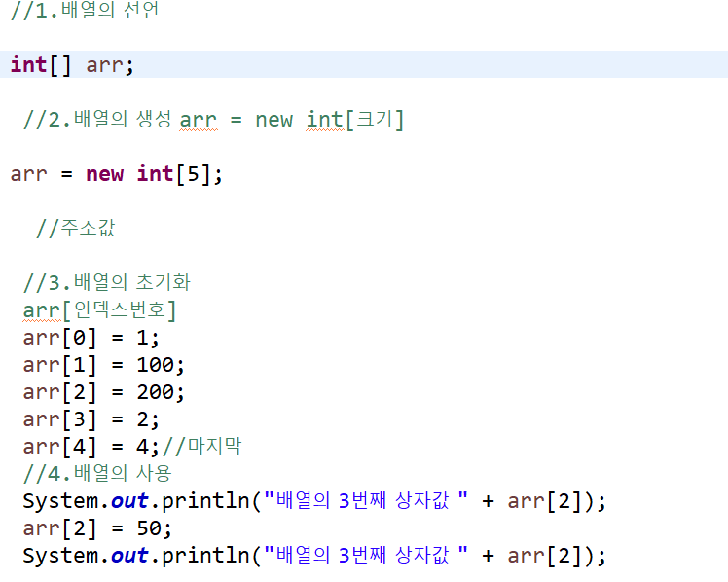The image size is (728, 582).
Task: Click the line 'arr[2] = 200;'
Action: coord(103,392)
